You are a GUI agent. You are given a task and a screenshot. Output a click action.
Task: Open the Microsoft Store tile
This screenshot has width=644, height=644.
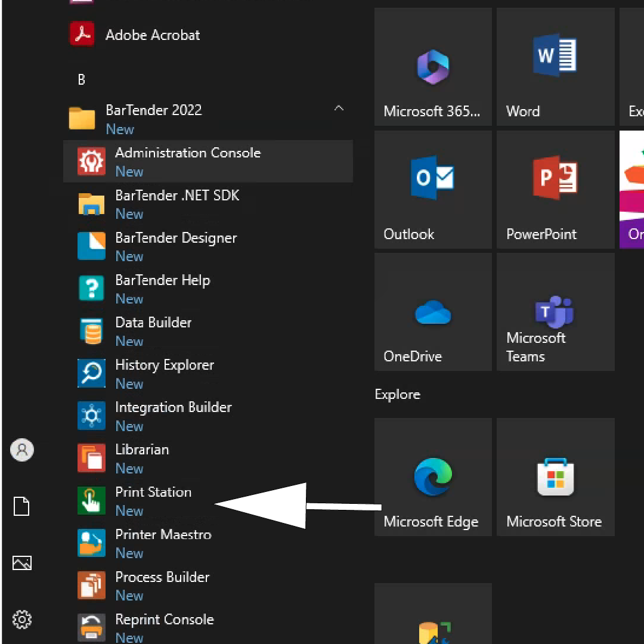pos(555,477)
